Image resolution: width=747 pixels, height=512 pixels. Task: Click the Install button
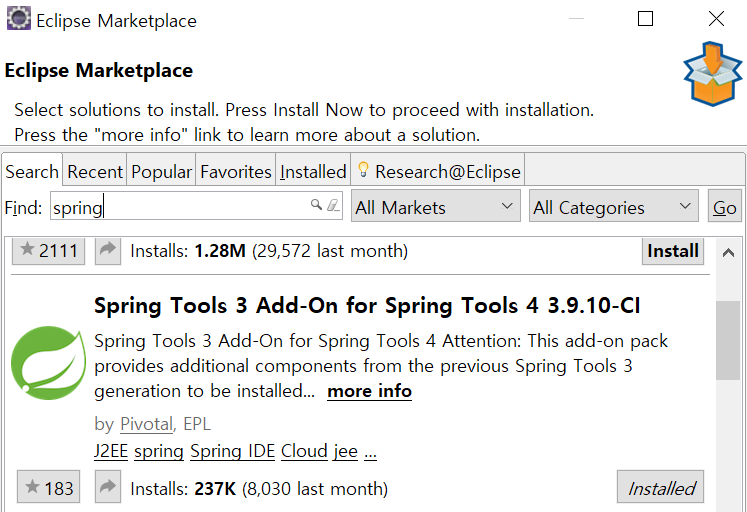pyautogui.click(x=673, y=251)
